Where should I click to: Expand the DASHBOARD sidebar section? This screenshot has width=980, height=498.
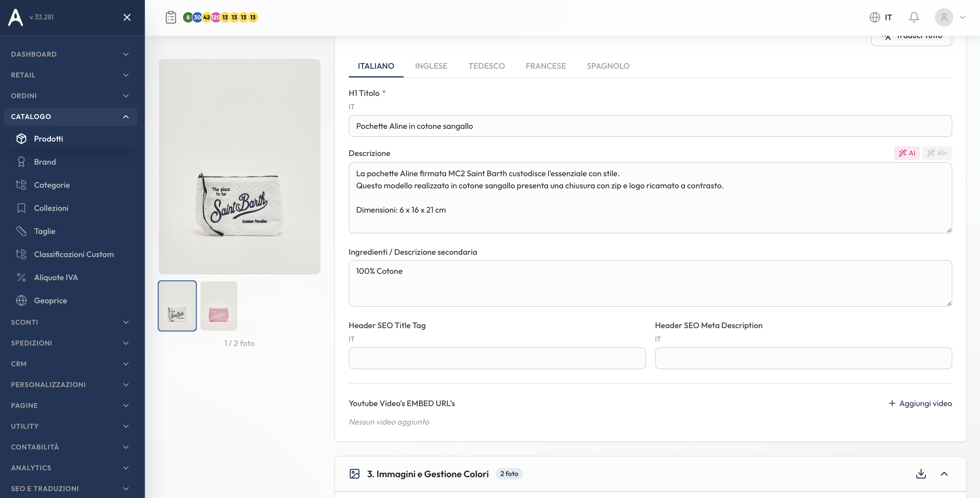click(70, 54)
